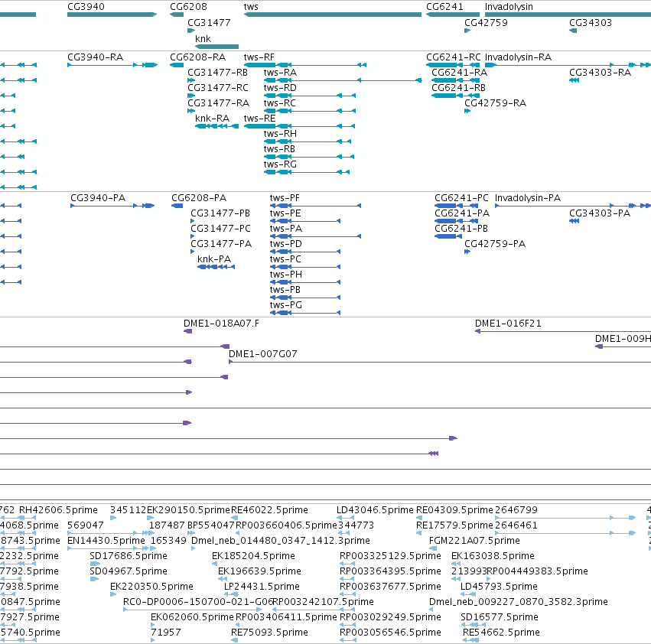Click the knk-PA protein label
The height and width of the screenshot is (644, 651).
click(214, 259)
